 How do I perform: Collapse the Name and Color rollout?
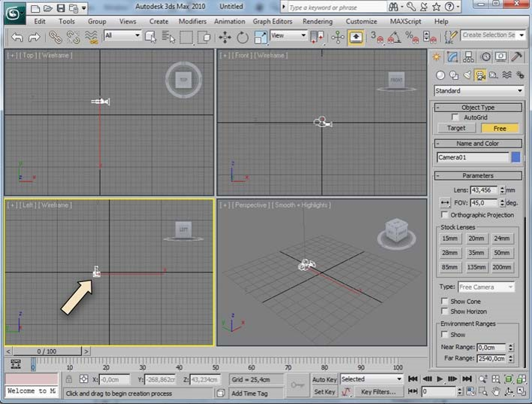(x=478, y=144)
